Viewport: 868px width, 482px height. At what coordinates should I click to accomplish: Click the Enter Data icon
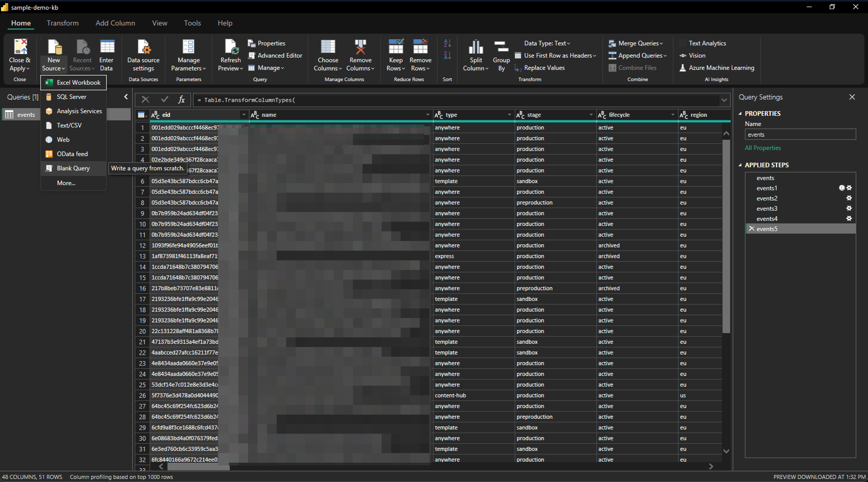[x=107, y=47]
